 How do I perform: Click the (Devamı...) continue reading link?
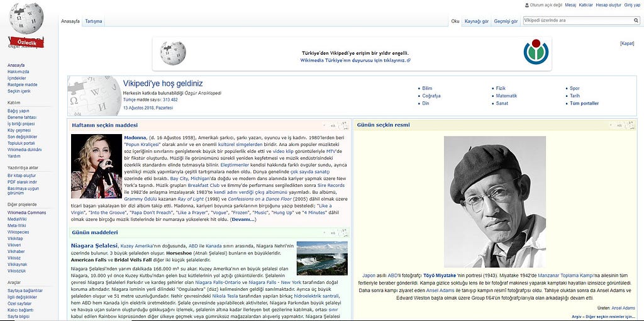coord(243,220)
